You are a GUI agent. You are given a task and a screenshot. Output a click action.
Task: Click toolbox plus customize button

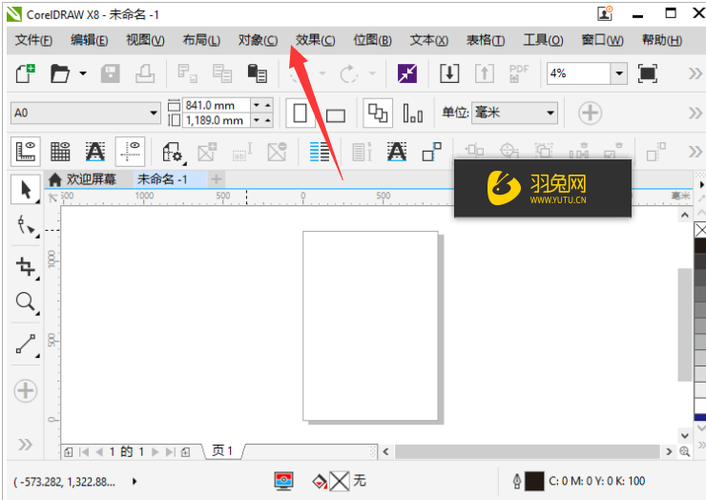click(x=25, y=390)
